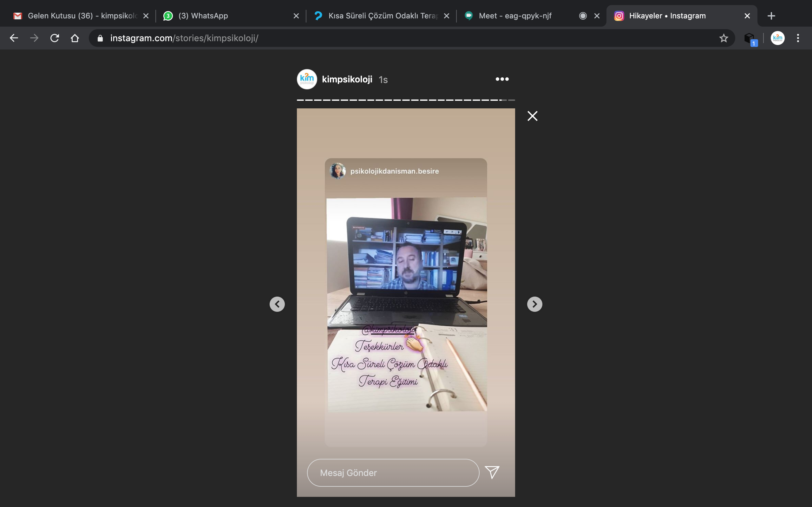812x507 pixels.
Task: Open the kimpsikoloji username link
Action: (347, 79)
